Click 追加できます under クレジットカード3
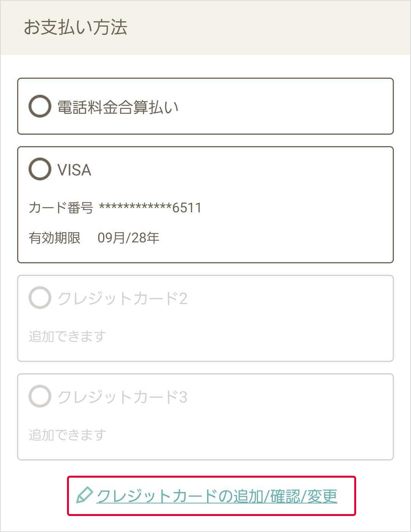Screen dimensions: 411x532 (67, 435)
